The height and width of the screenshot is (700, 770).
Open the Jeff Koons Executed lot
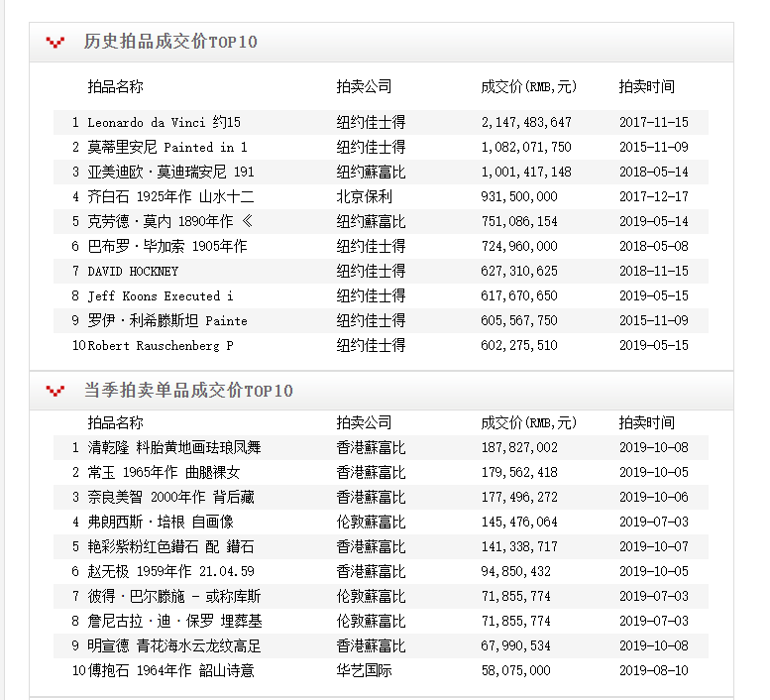[x=161, y=295]
